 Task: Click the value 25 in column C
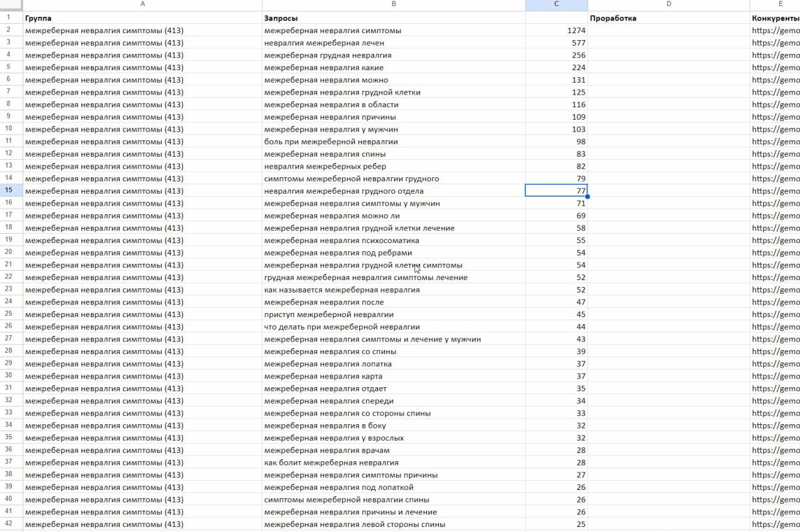click(556, 524)
